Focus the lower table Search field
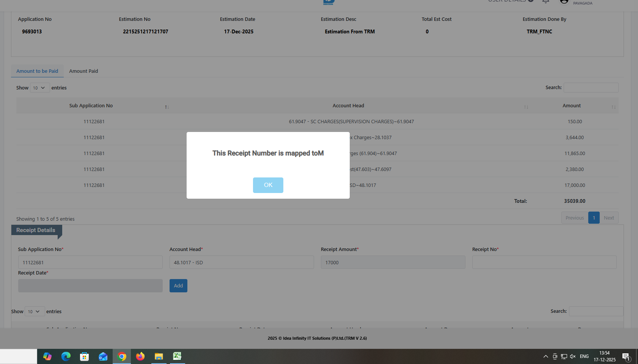Screen dimensions: 638x364 coord(596,311)
